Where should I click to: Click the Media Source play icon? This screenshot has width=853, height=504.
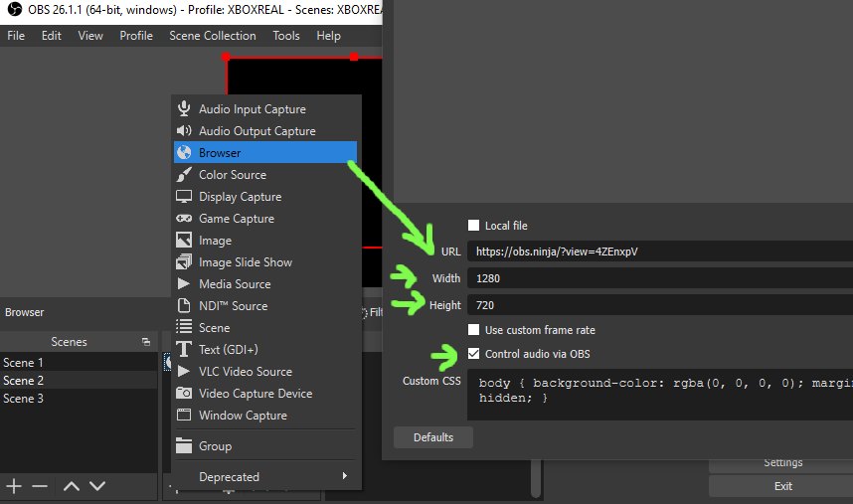184,283
